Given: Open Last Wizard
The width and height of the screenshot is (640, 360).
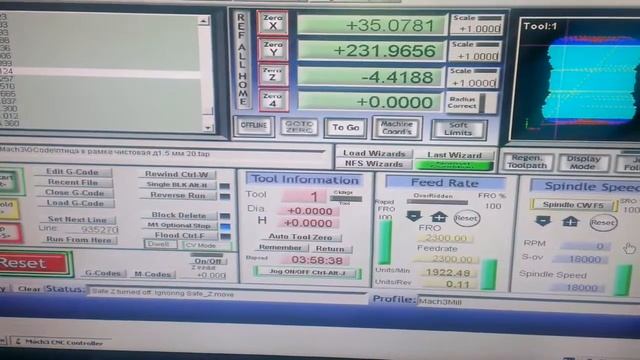Looking at the screenshot, I should 454,155.
